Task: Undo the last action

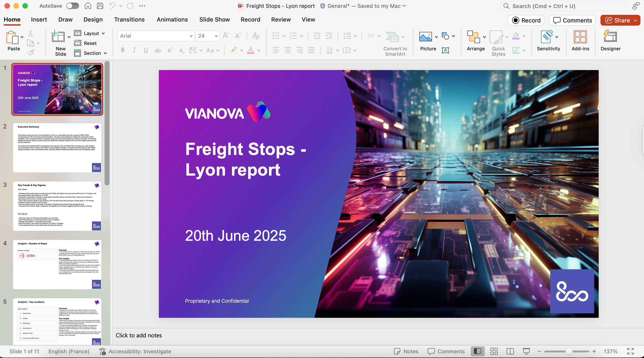Action: [x=112, y=6]
